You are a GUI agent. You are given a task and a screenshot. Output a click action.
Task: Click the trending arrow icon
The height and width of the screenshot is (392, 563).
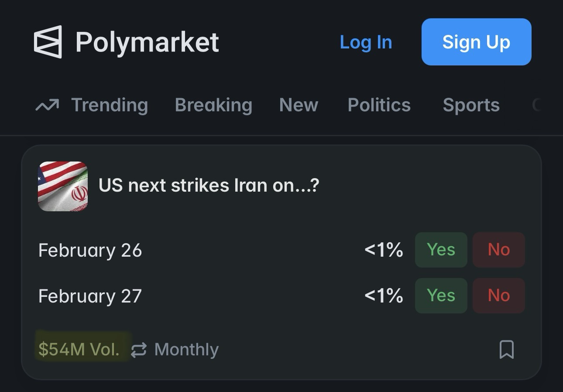click(47, 105)
